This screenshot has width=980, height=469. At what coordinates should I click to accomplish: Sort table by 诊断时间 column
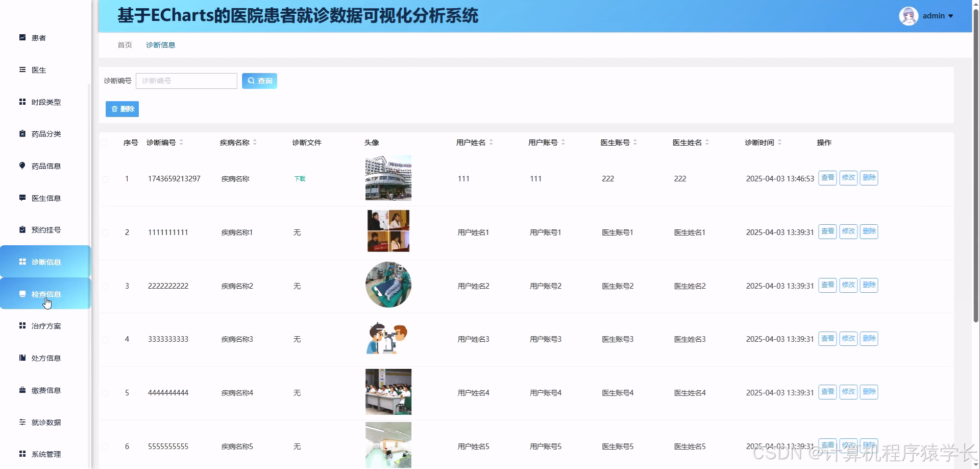780,143
